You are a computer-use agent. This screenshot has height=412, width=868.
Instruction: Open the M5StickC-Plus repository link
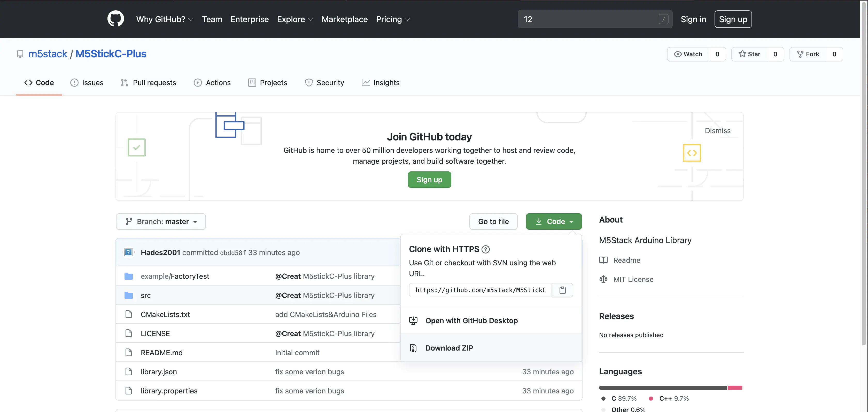[111, 54]
